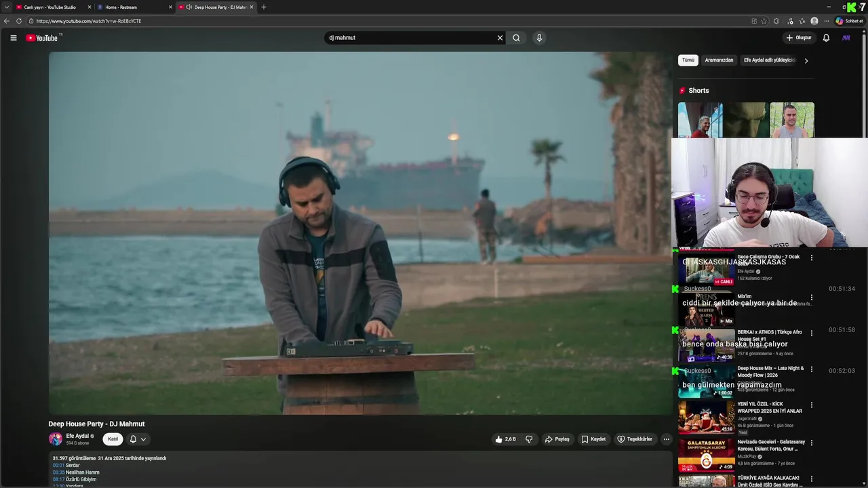
Task: Reload the page with refresh icon
Action: coord(19,21)
